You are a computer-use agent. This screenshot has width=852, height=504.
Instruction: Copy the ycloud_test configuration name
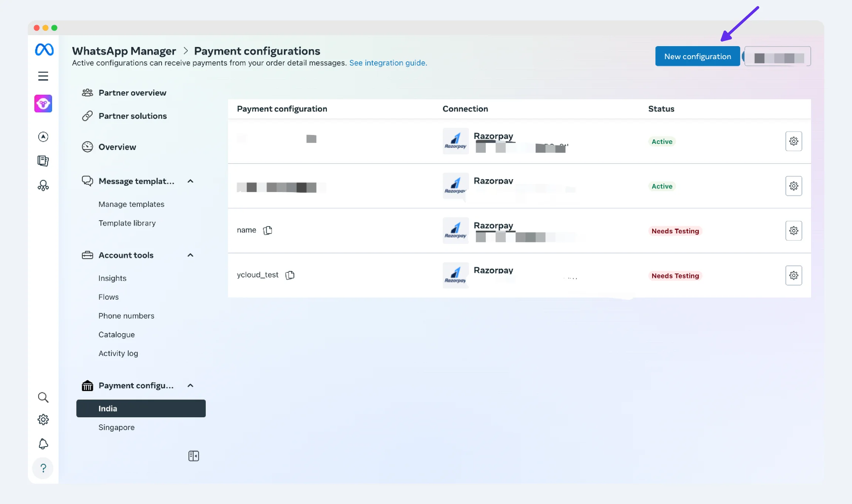[x=290, y=275]
